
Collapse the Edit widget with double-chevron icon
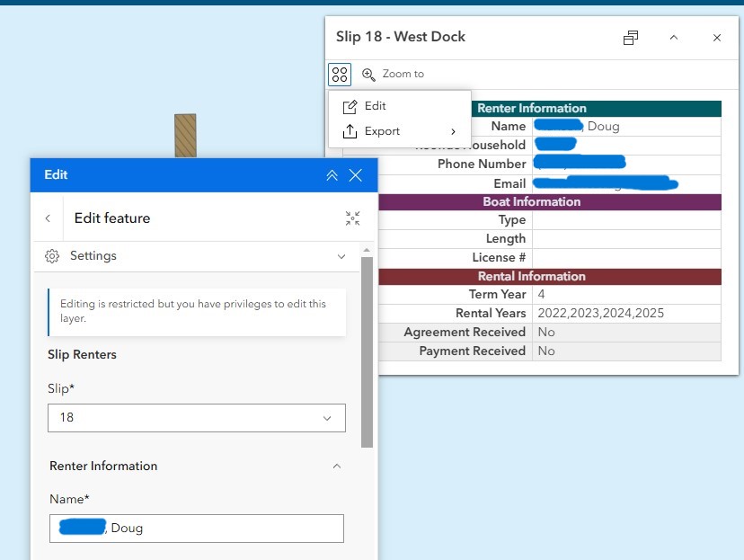[x=332, y=175]
